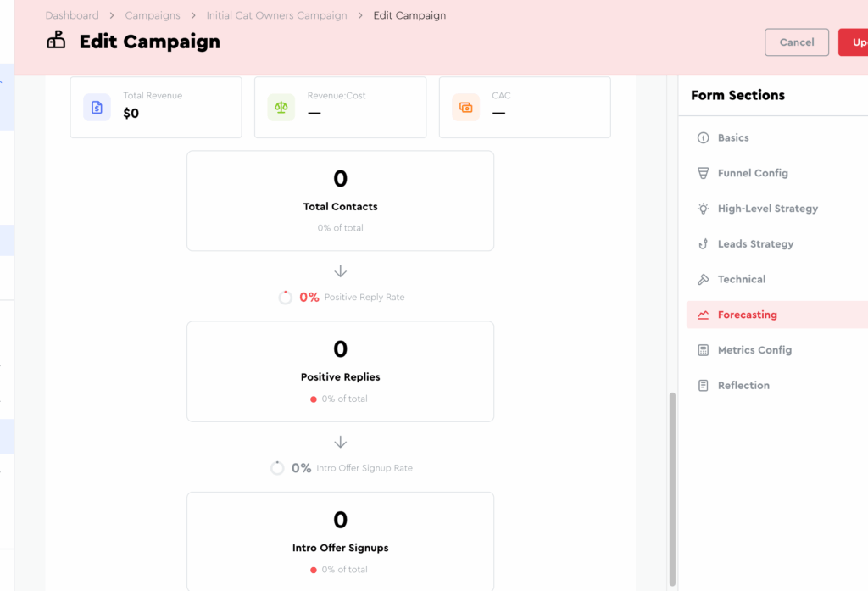868x591 pixels.
Task: Navigate to the Campaigns breadcrumb
Action: tap(153, 15)
